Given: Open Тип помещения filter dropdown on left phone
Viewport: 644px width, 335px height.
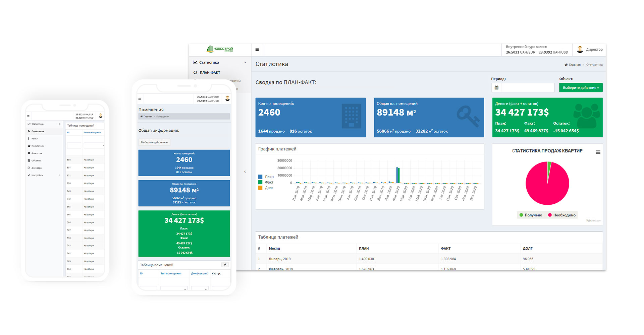Looking at the screenshot, I should [94, 145].
